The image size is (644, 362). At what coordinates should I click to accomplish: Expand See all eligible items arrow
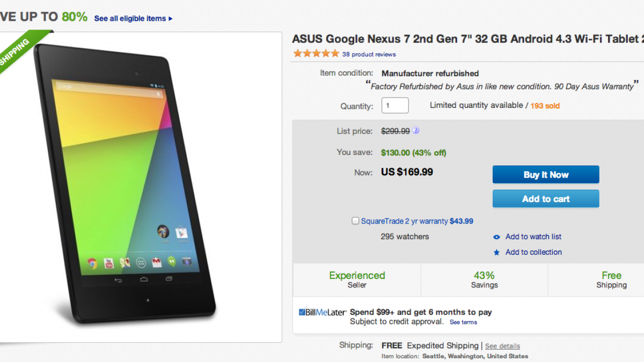(171, 19)
